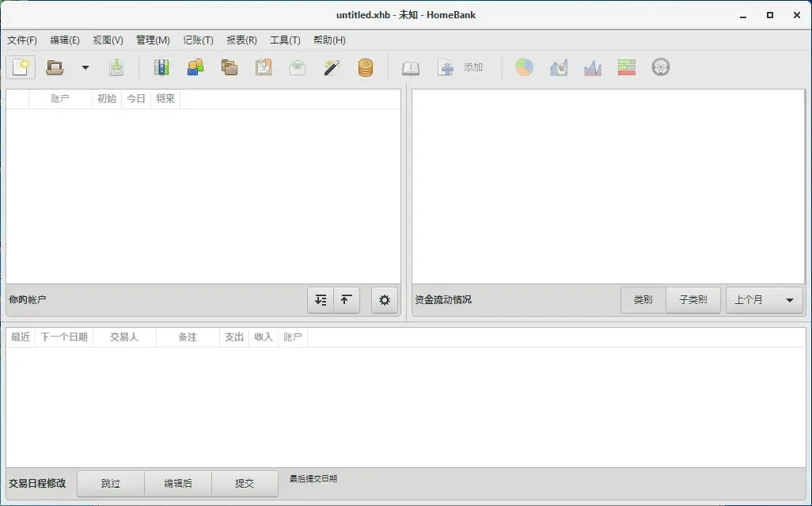Click the 编辑后 button
Image resolution: width=812 pixels, height=506 pixels.
178,483
